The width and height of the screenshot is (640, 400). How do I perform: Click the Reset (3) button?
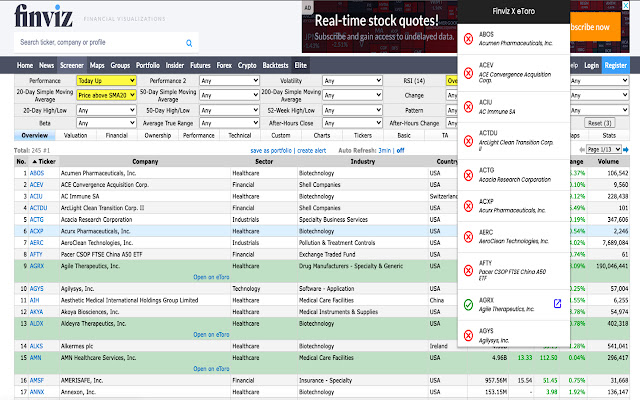pos(600,123)
